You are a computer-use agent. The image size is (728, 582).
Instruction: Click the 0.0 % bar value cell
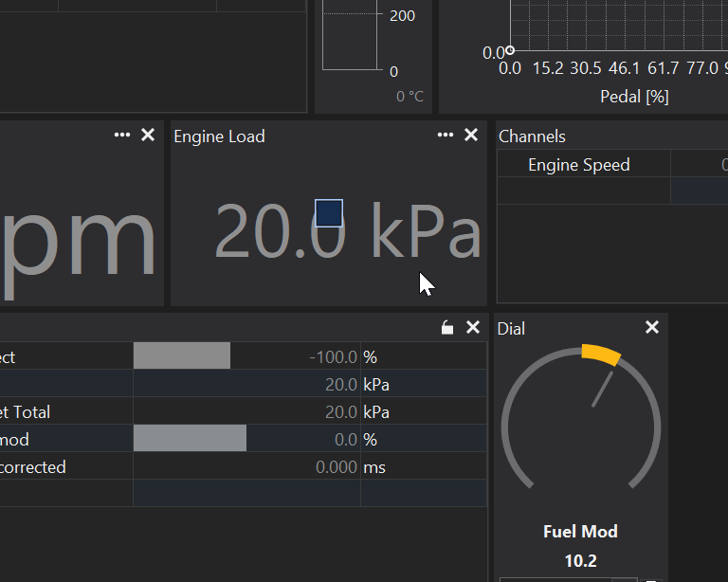pyautogui.click(x=246, y=440)
